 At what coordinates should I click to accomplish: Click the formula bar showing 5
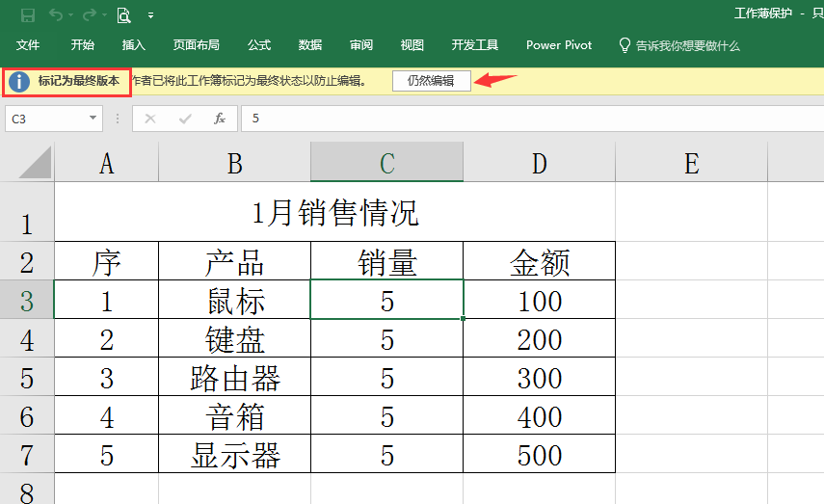[532, 119]
